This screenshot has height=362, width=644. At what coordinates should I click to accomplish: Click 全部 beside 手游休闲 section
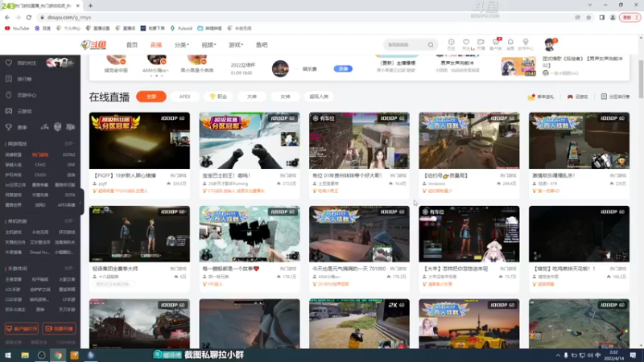(69, 269)
